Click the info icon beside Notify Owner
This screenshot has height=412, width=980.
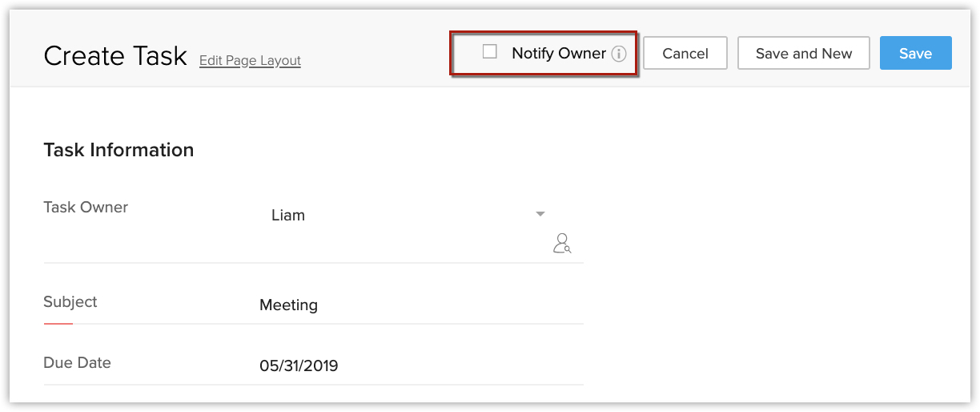[x=618, y=54]
